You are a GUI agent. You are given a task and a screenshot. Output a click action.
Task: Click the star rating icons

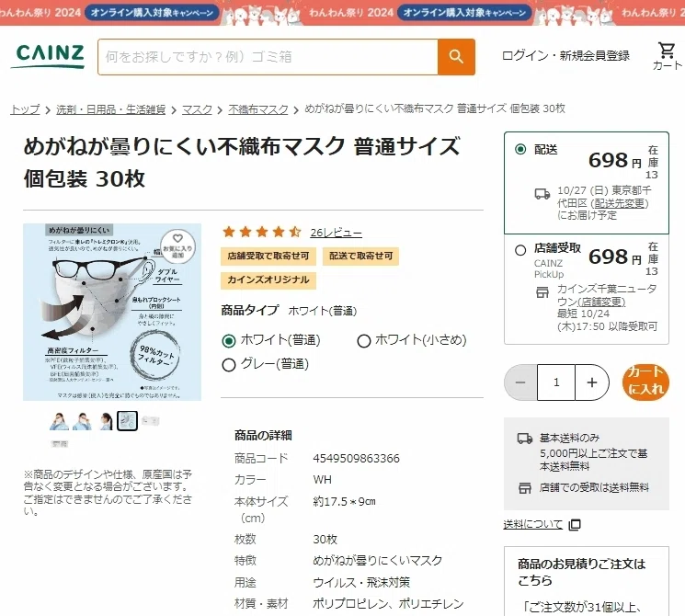click(262, 232)
